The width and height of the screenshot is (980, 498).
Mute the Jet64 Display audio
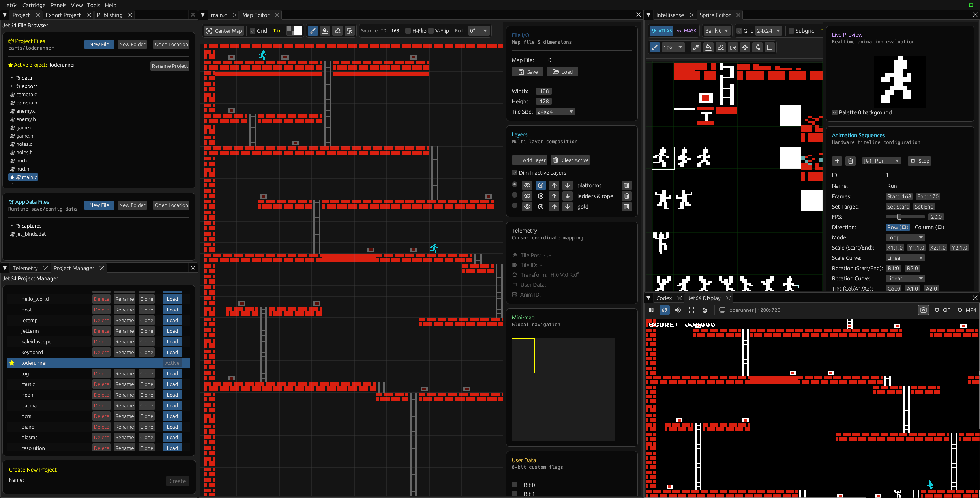(678, 310)
